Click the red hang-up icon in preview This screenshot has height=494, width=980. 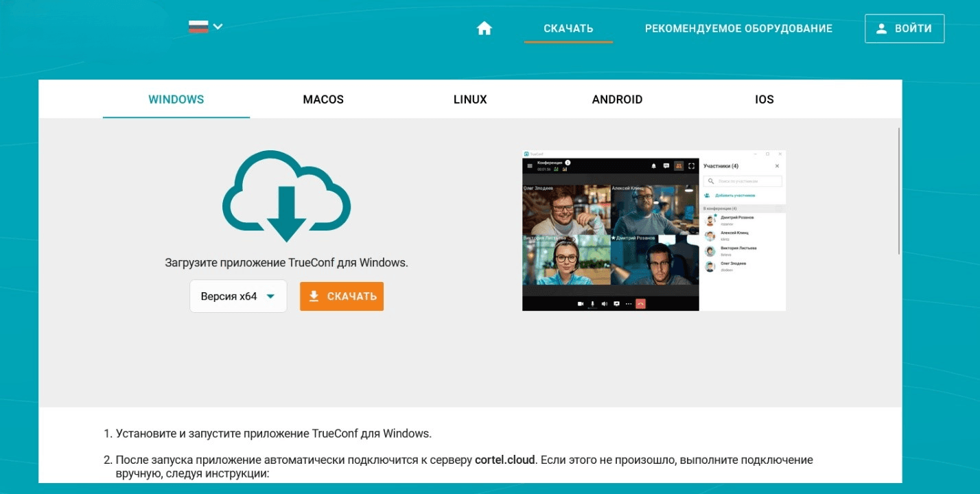point(640,303)
